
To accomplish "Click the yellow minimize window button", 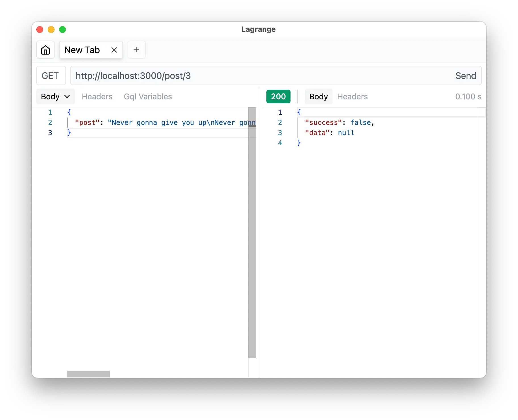I will (51, 30).
